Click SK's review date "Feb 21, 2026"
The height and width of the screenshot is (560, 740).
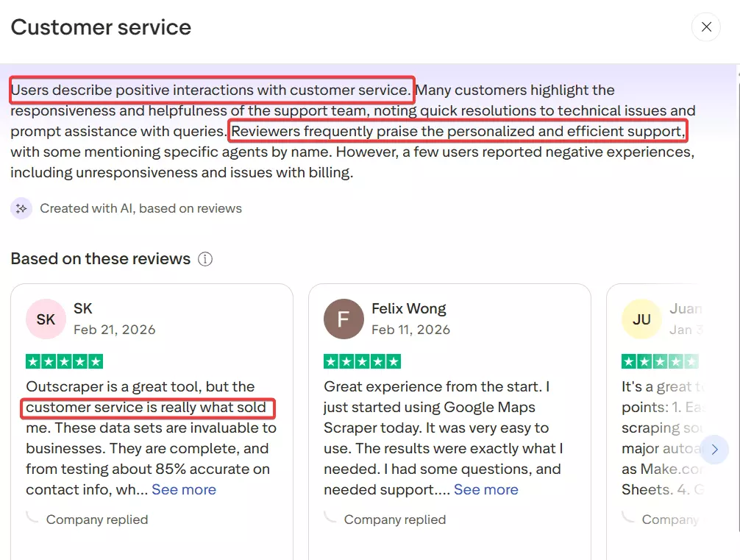coord(115,330)
